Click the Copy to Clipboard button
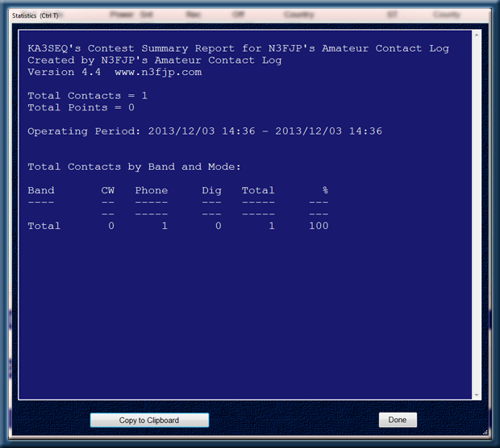This screenshot has height=448, width=500. point(149,420)
